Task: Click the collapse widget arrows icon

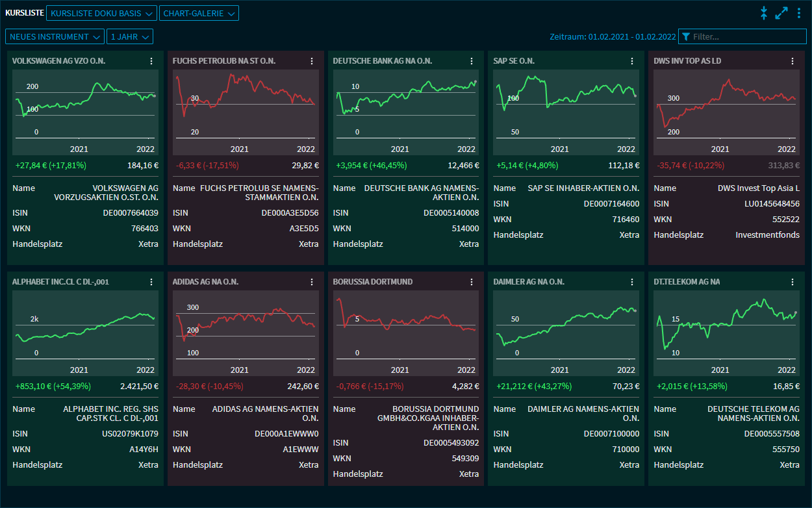Action: click(x=764, y=13)
